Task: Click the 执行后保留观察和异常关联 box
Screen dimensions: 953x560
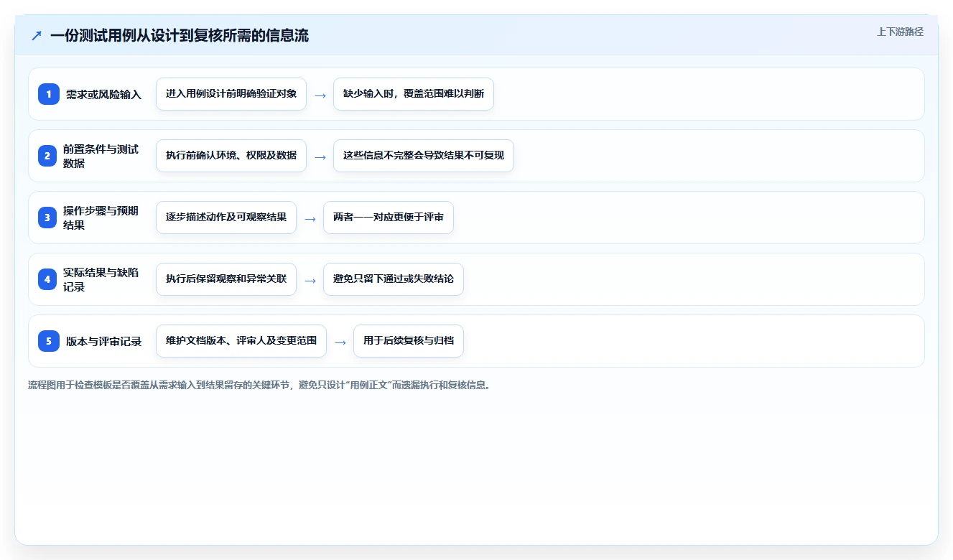Action: pos(226,279)
